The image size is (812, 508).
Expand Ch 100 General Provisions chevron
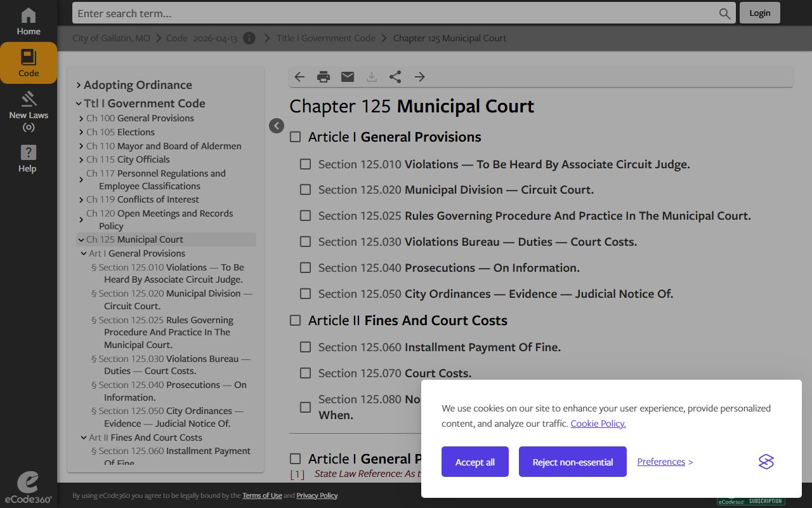pos(81,118)
